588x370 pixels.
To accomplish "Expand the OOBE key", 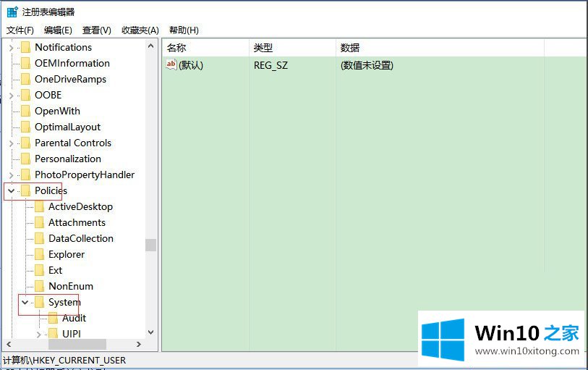I will [x=11, y=96].
